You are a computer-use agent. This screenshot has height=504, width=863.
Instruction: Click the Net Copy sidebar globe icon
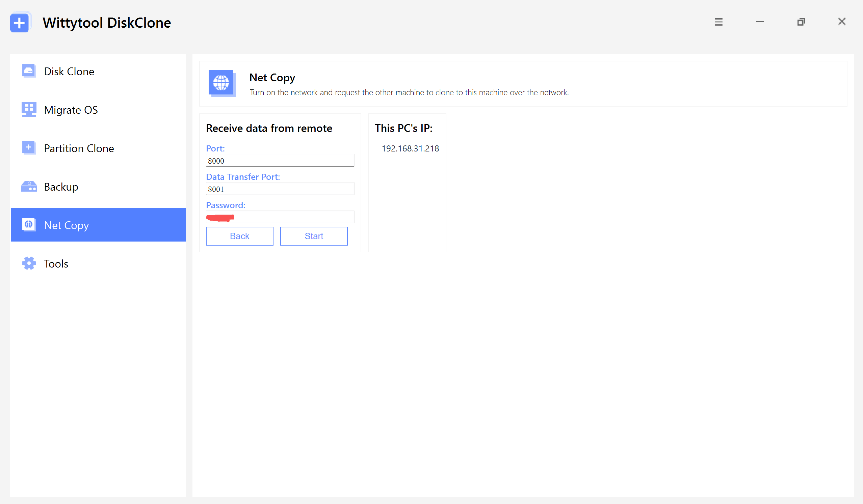pyautogui.click(x=29, y=225)
